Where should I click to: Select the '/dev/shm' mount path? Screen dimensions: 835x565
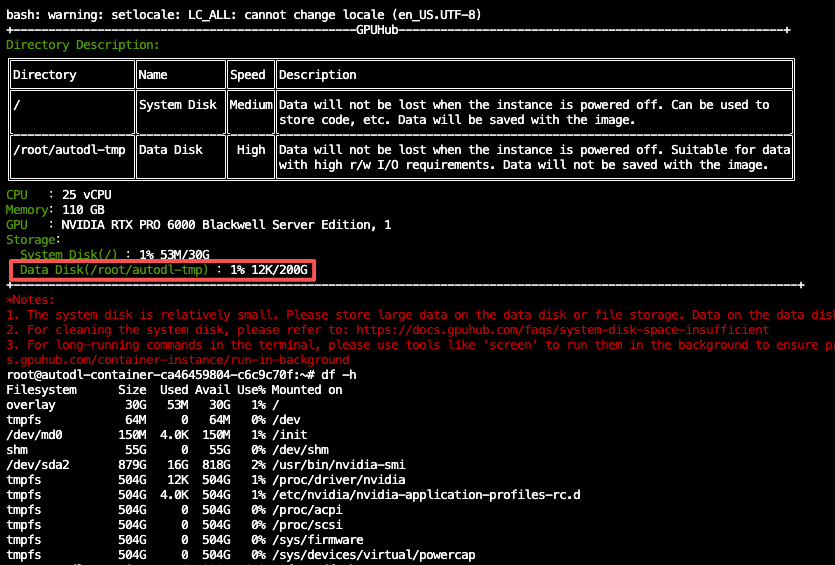[x=300, y=449]
